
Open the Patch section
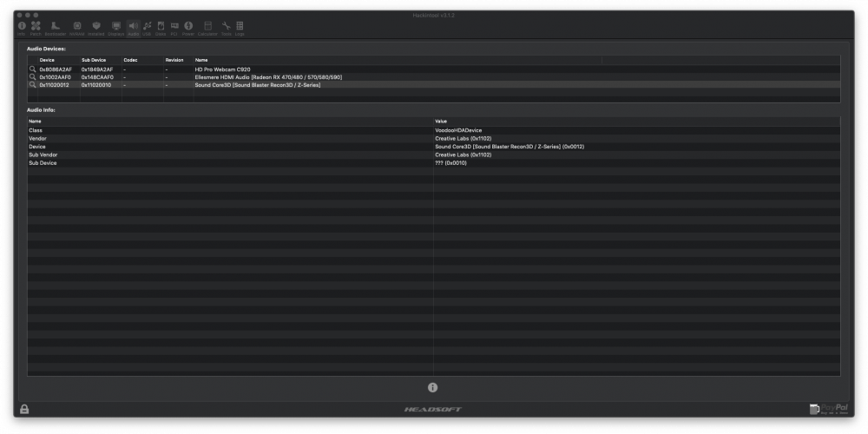point(36,29)
